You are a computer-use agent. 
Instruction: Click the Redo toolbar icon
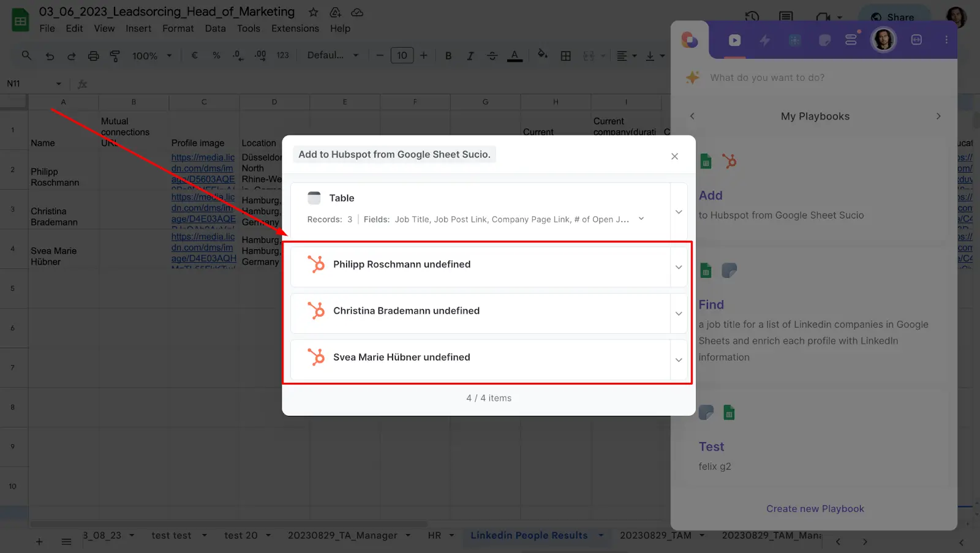click(x=71, y=56)
